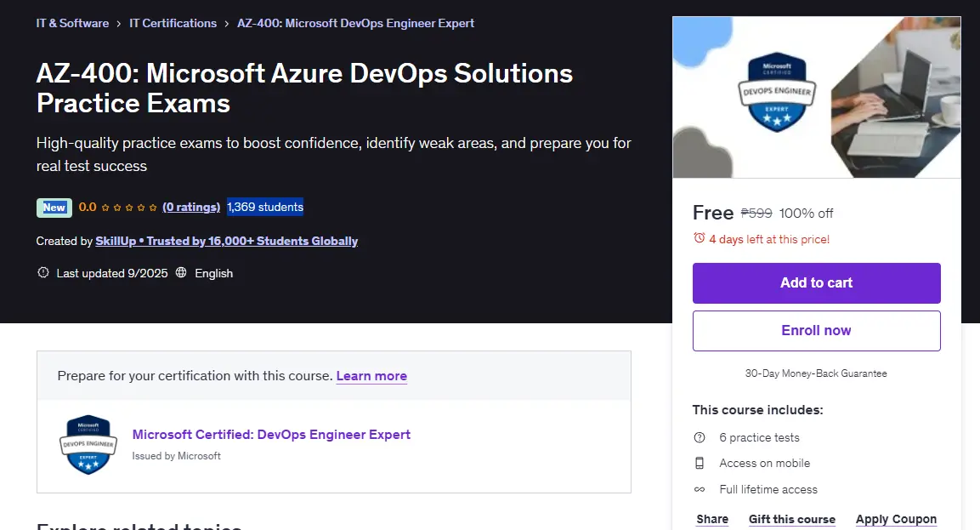This screenshot has height=530, width=980.
Task: Click the Enroll now button
Action: point(816,331)
